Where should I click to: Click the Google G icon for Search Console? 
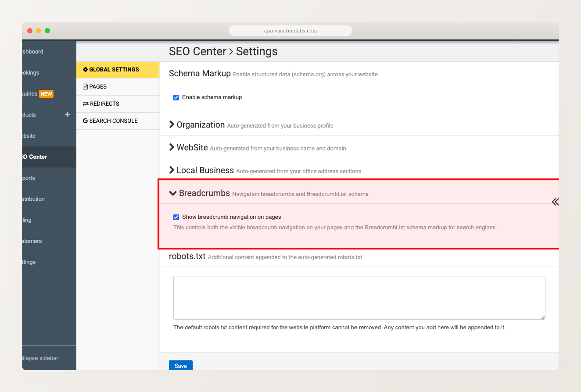tap(84, 121)
